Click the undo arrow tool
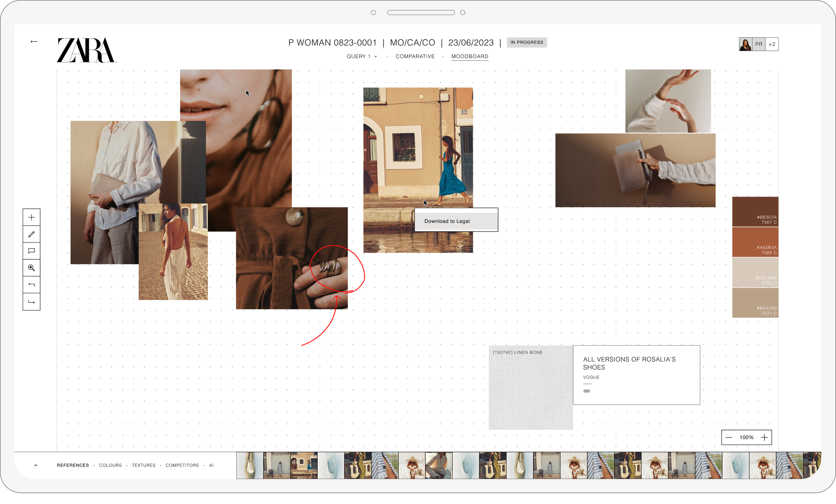This screenshot has height=504, width=836. pos(31,284)
